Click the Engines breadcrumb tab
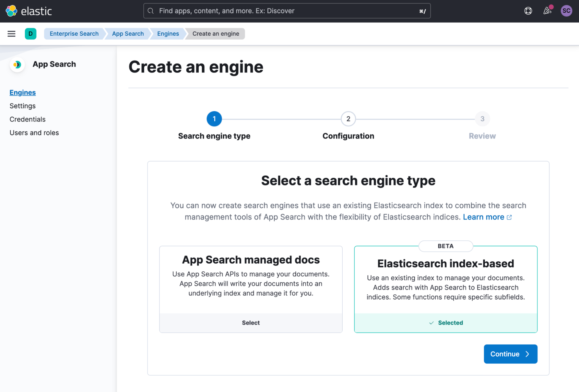 point(168,34)
